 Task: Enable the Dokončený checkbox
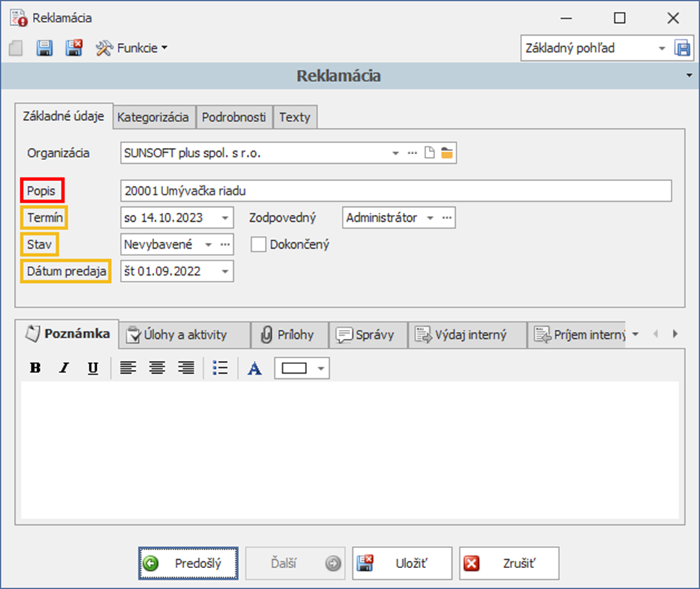point(258,244)
